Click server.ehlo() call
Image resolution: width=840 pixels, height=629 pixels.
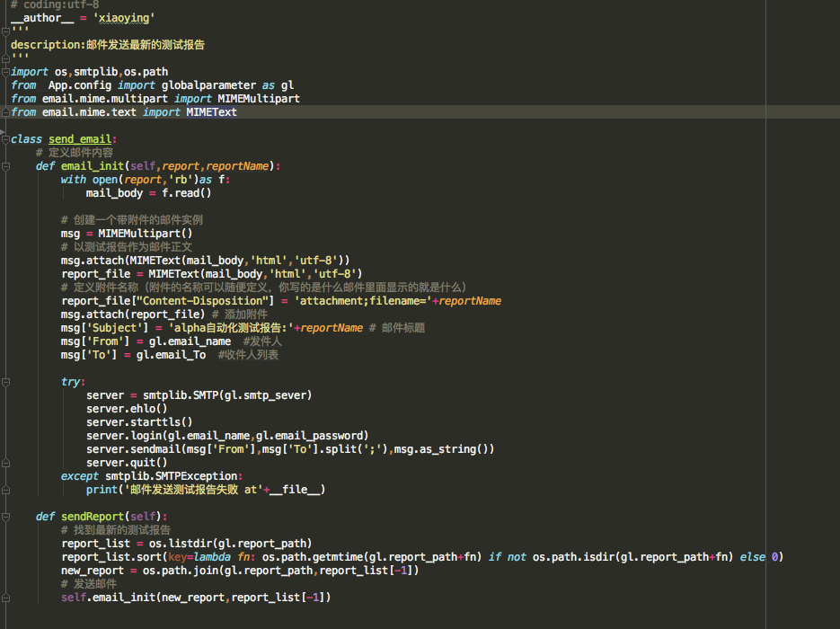tap(127, 409)
